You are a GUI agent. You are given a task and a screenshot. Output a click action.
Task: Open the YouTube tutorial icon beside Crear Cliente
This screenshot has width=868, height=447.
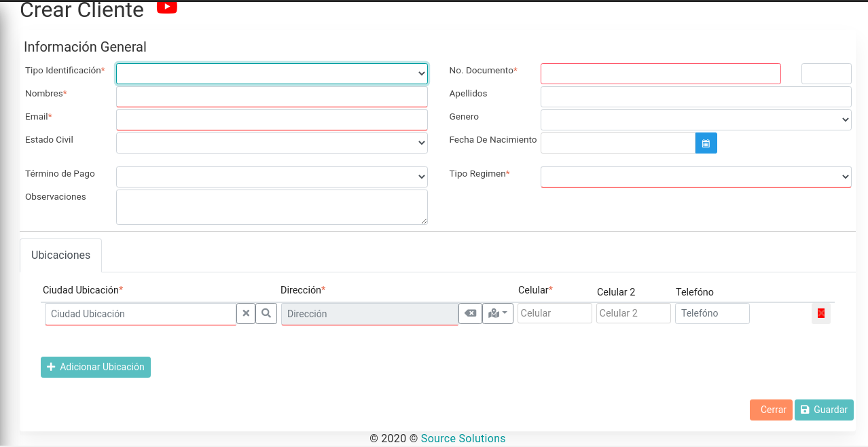[167, 7]
